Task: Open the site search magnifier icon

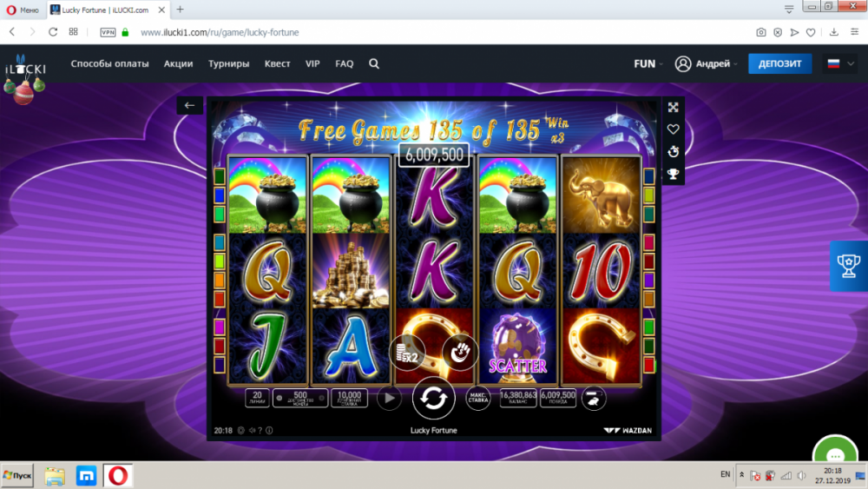Action: point(374,63)
